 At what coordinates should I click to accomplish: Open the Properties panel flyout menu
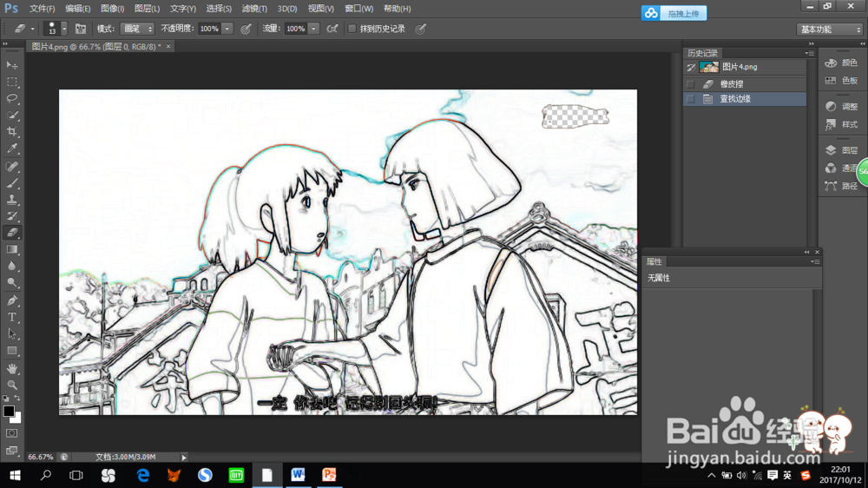[815, 261]
